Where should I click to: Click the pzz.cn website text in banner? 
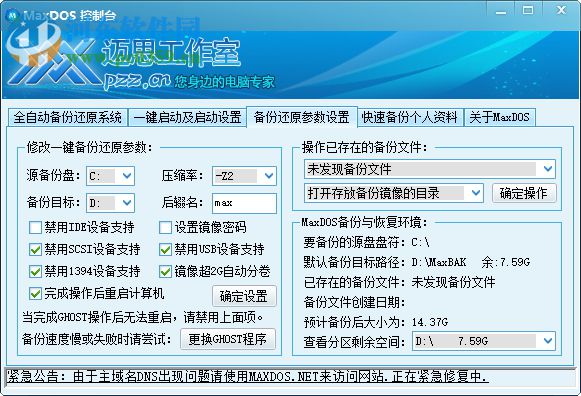[136, 81]
